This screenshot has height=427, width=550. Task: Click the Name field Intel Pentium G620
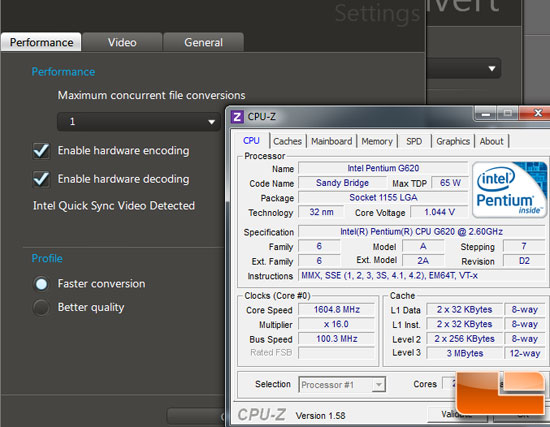click(383, 168)
